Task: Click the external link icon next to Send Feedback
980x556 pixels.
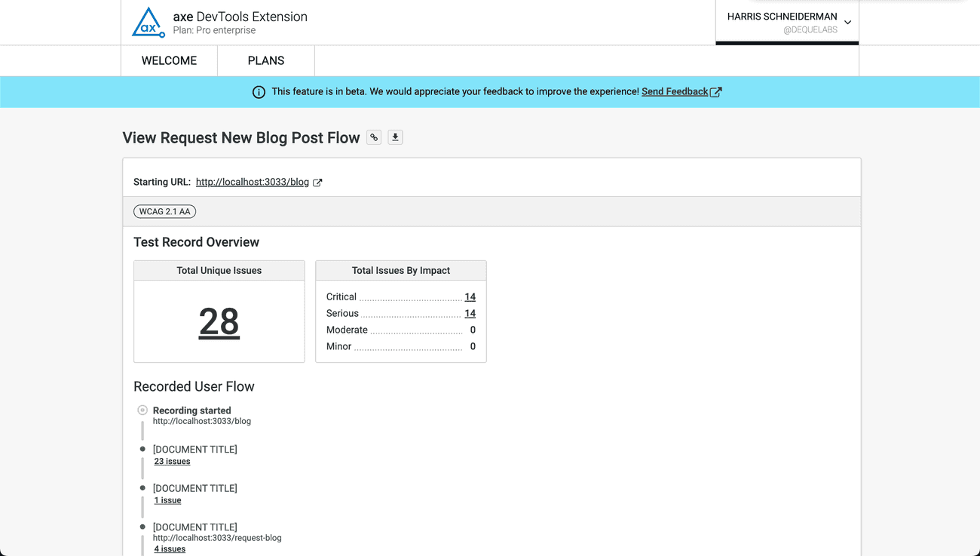Action: [718, 91]
